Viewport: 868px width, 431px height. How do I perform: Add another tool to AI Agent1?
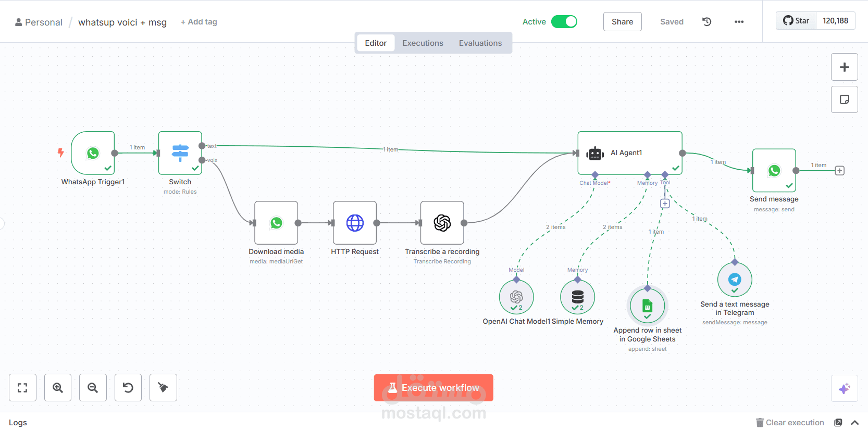click(x=665, y=204)
